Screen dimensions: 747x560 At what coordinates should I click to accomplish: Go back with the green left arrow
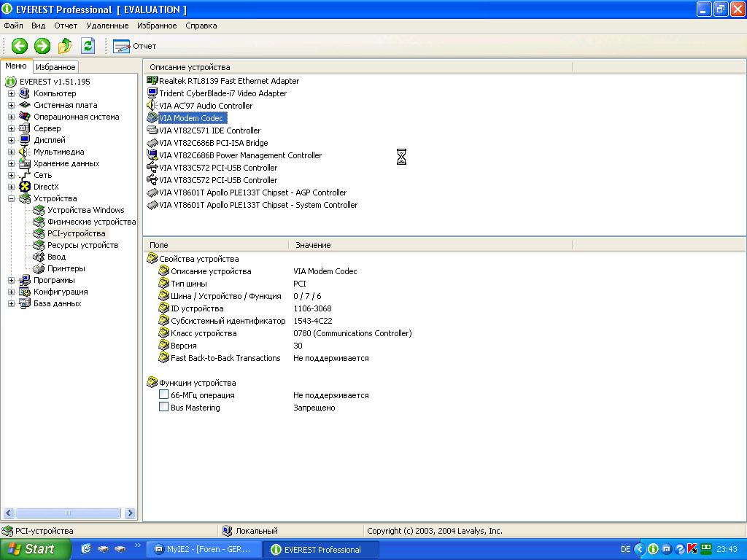(x=20, y=46)
